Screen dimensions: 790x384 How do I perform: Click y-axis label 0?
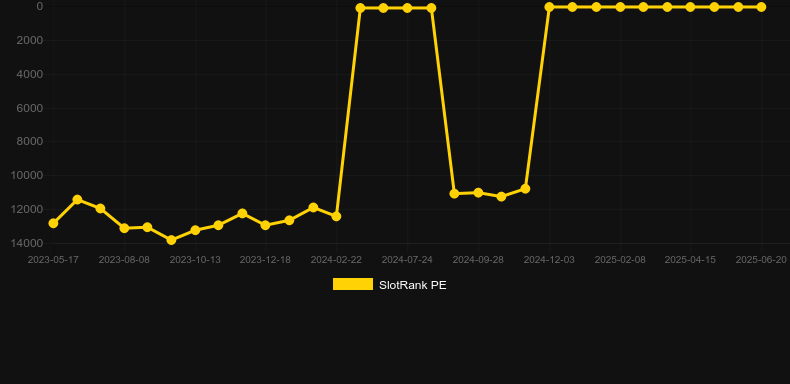(x=40, y=7)
